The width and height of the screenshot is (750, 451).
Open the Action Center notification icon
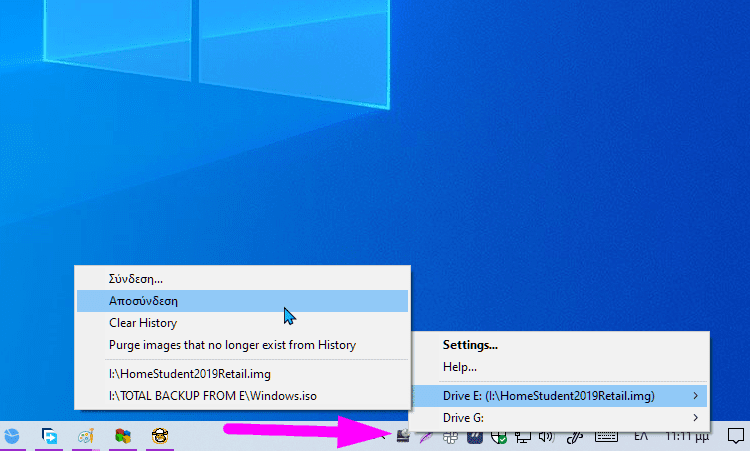736,436
